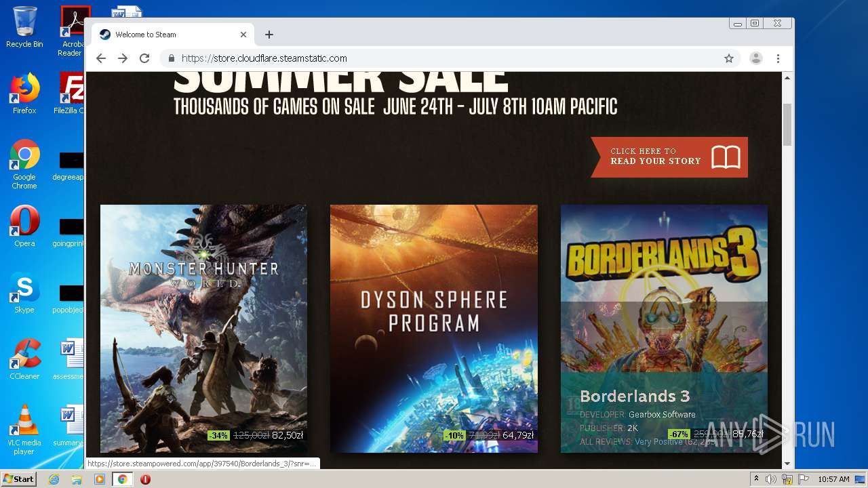Viewport: 868px width, 488px height.
Task: Click the -34% discount badge
Action: click(218, 435)
